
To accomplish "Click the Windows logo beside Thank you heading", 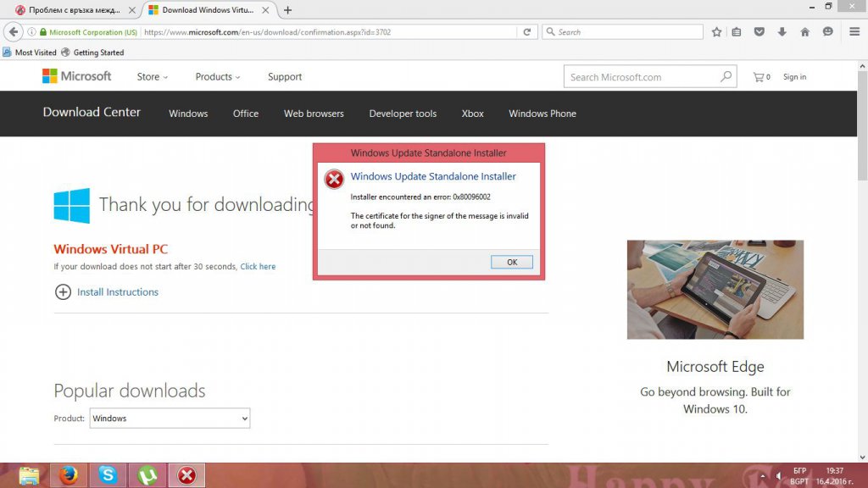I will [x=72, y=205].
